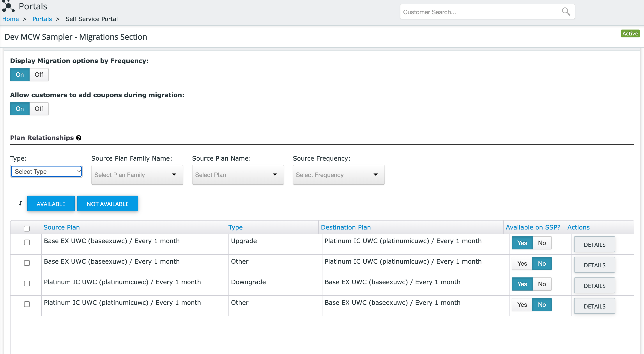
Task: Click the customer search magnifier icon
Action: pos(566,11)
